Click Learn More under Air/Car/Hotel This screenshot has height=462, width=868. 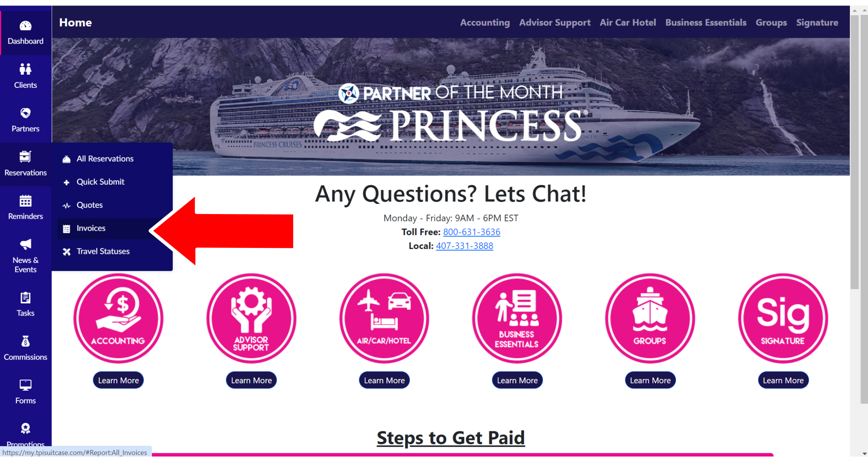384,380
